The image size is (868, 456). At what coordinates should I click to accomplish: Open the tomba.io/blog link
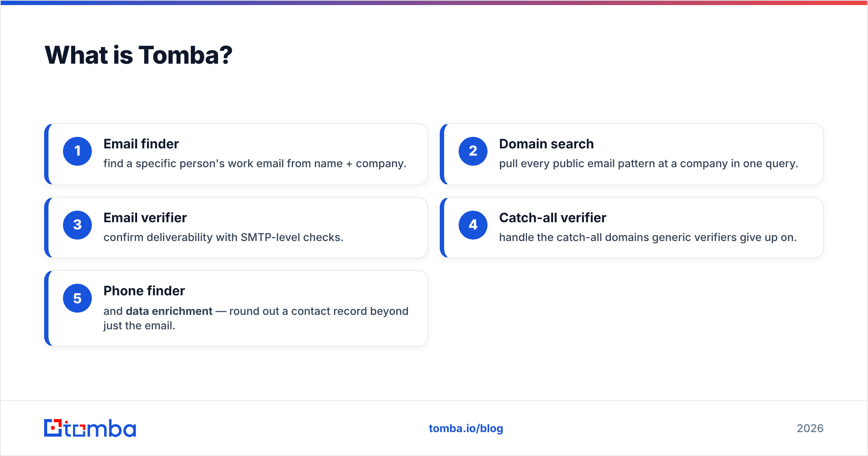[466, 428]
